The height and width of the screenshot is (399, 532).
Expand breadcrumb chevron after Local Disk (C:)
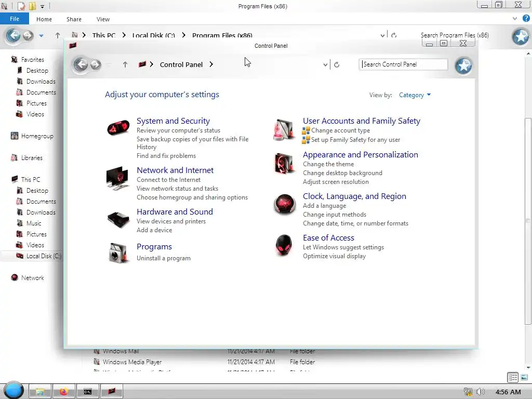[x=183, y=35]
